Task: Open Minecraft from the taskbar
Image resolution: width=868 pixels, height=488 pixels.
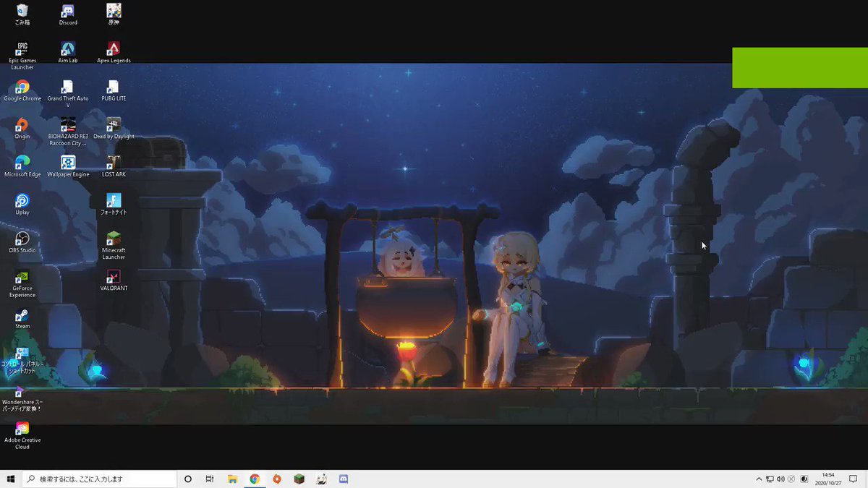Action: (x=299, y=479)
